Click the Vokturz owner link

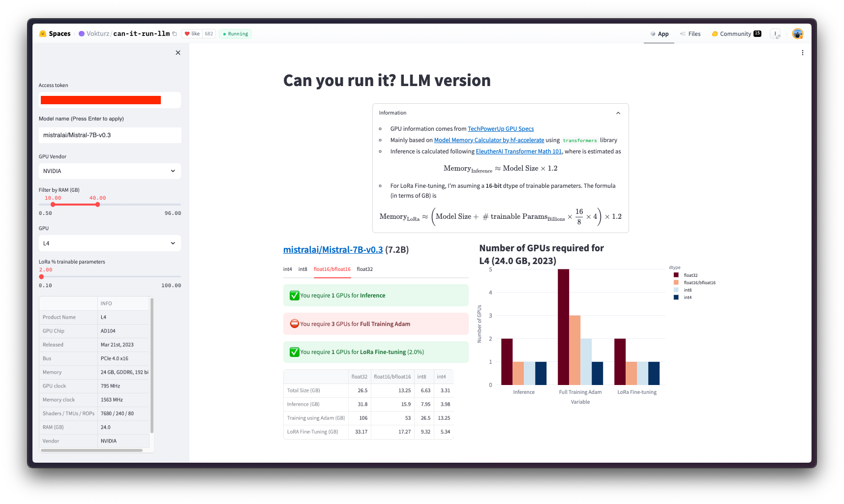(x=98, y=34)
